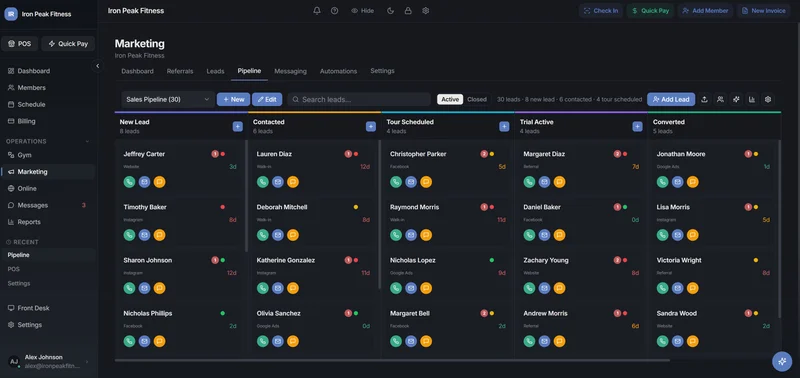Click the New pipeline button

(233, 99)
